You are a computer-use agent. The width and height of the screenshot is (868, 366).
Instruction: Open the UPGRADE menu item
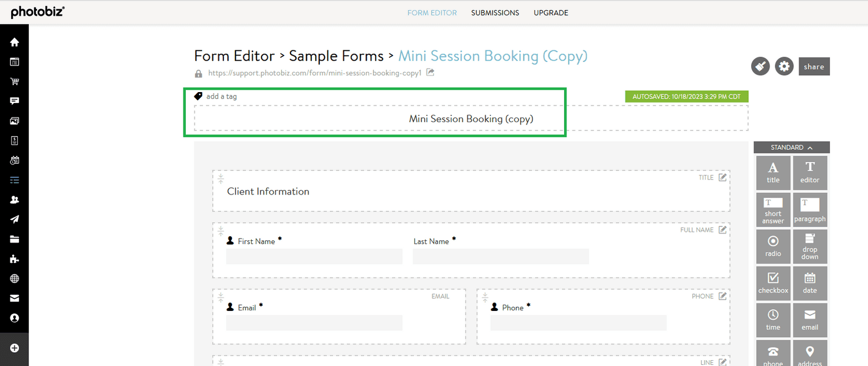click(x=550, y=12)
